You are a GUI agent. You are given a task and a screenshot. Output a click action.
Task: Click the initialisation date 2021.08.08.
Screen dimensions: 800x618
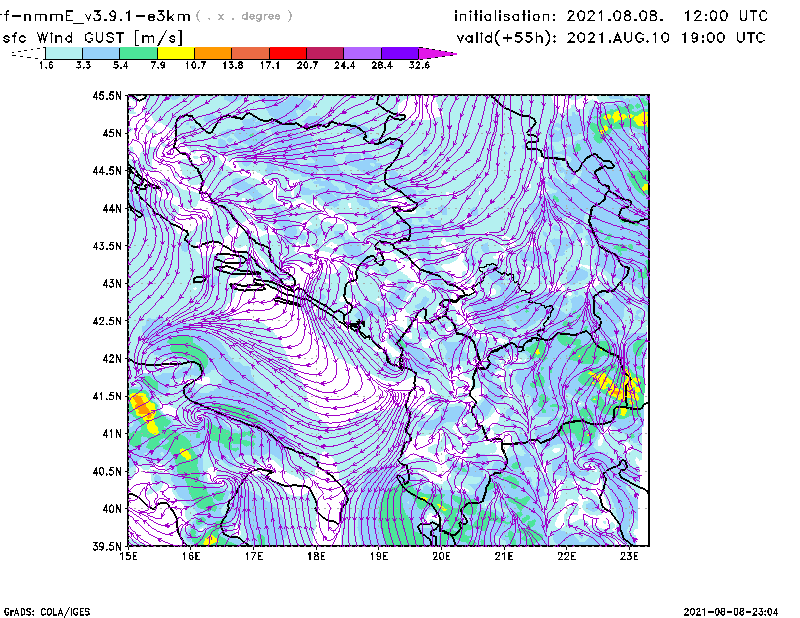pyautogui.click(x=615, y=16)
